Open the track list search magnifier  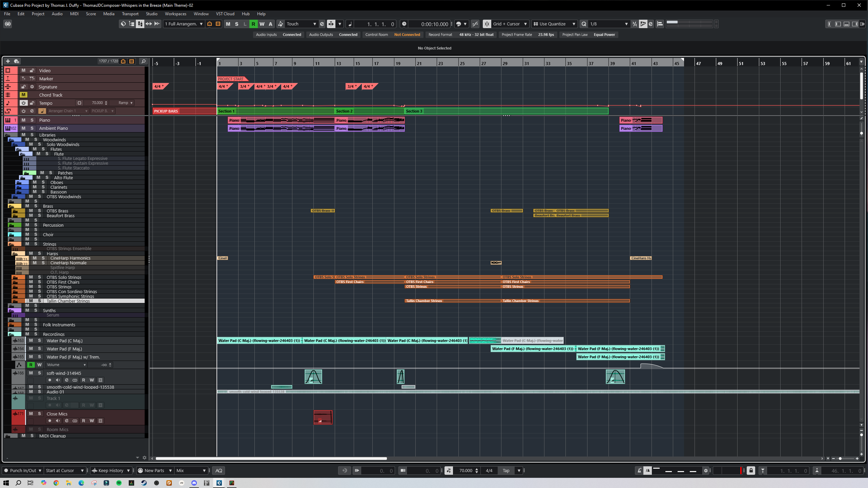coord(143,61)
